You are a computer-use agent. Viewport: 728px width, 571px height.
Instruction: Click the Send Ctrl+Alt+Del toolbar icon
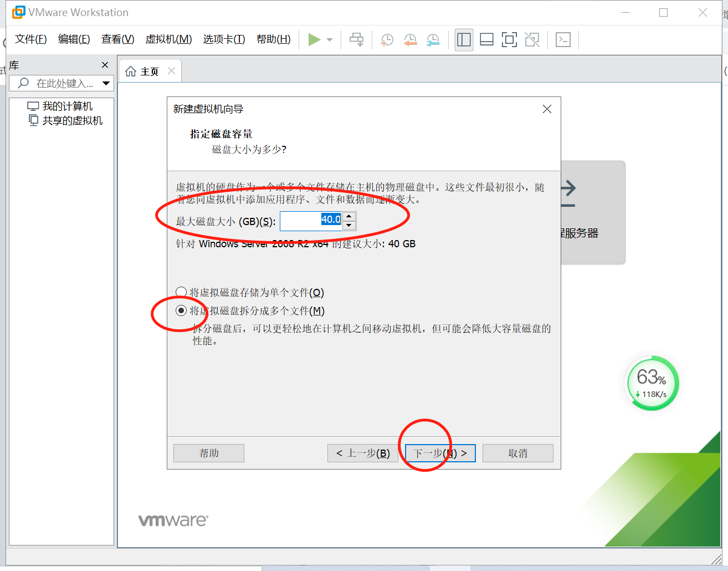point(357,39)
